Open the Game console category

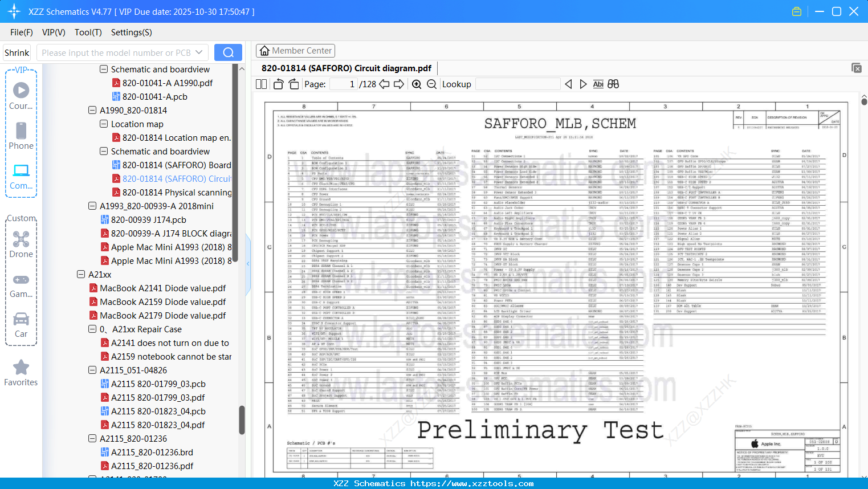(21, 285)
